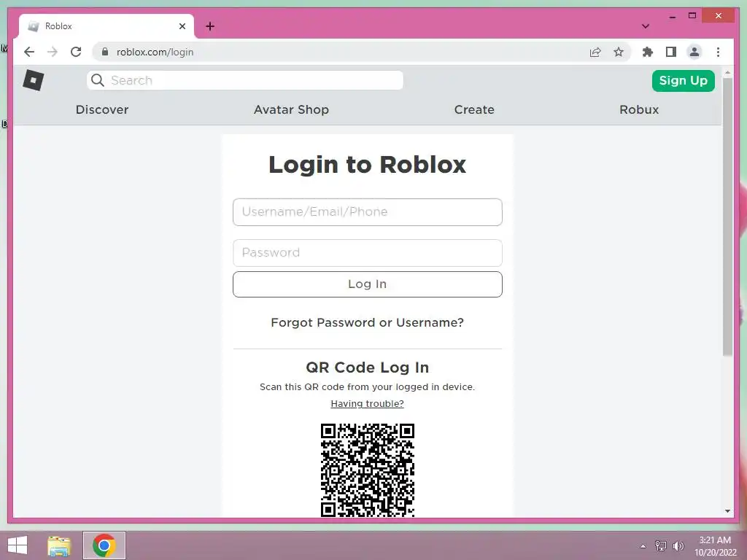Open the Avatar Shop page
This screenshot has width=747, height=560.
[291, 109]
